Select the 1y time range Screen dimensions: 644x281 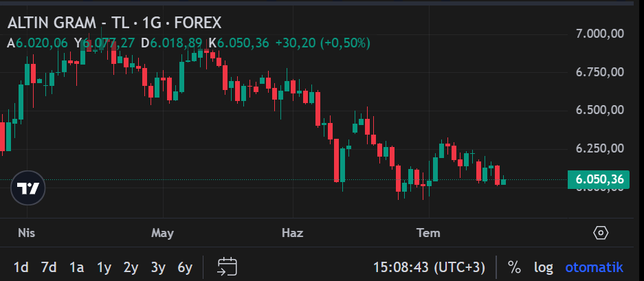pyautogui.click(x=104, y=267)
